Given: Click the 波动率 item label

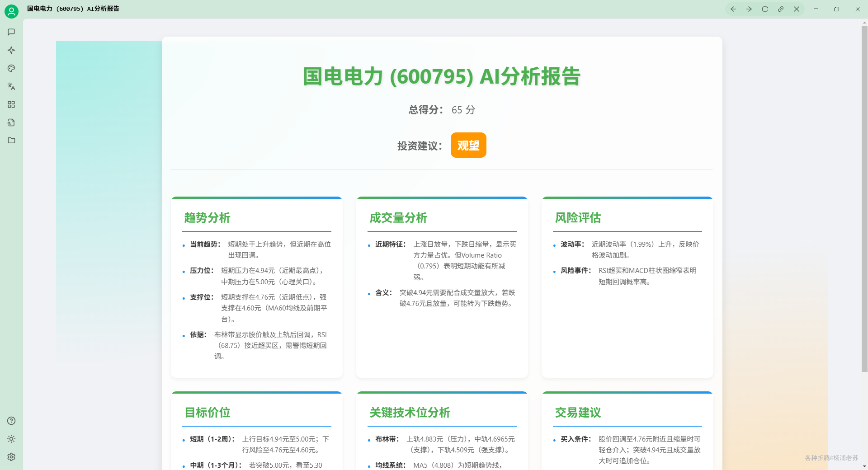Looking at the screenshot, I should click(x=573, y=244).
